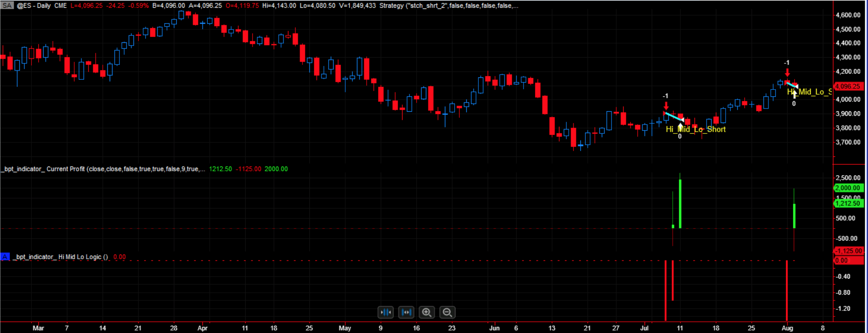Click the red short-entry arrow in August
The height and width of the screenshot is (333, 868).
click(x=787, y=73)
